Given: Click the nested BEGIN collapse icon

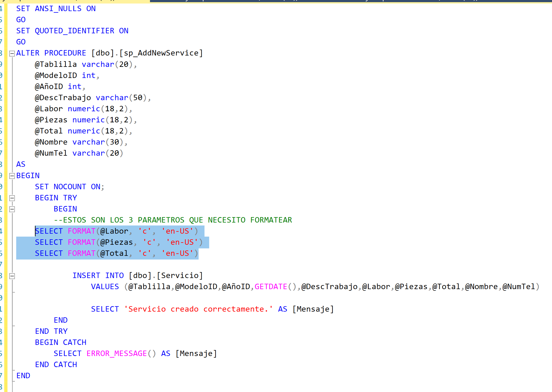Looking at the screenshot, I should [x=12, y=209].
